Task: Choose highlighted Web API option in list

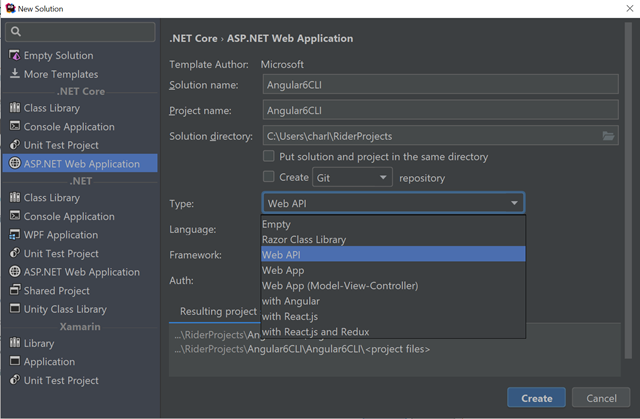Action: [x=393, y=255]
